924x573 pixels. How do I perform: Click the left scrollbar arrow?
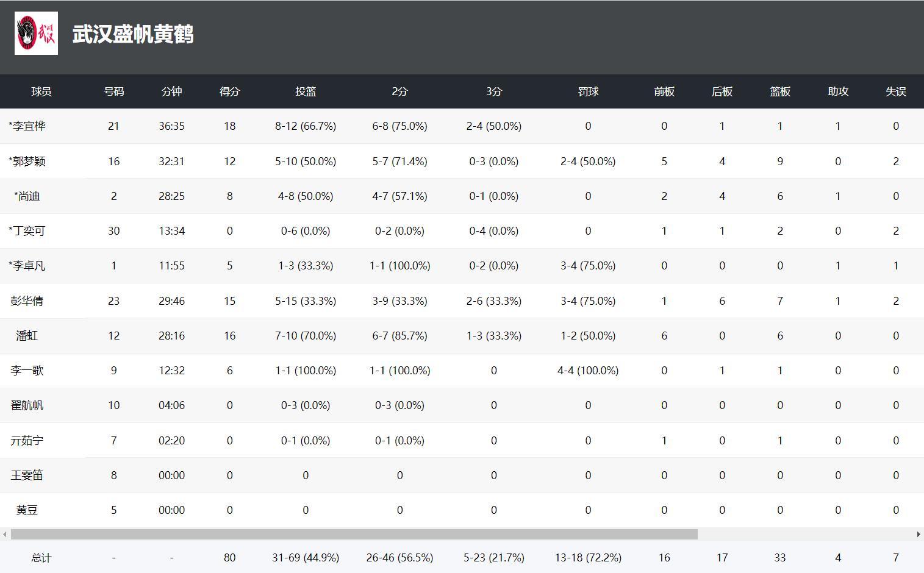5,535
